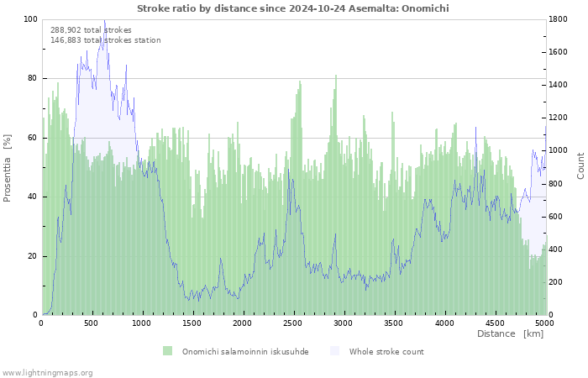Image resolution: width=588 pixels, height=378 pixels.
Task: Click the 1800 tick on the count axis
Action: (x=559, y=19)
